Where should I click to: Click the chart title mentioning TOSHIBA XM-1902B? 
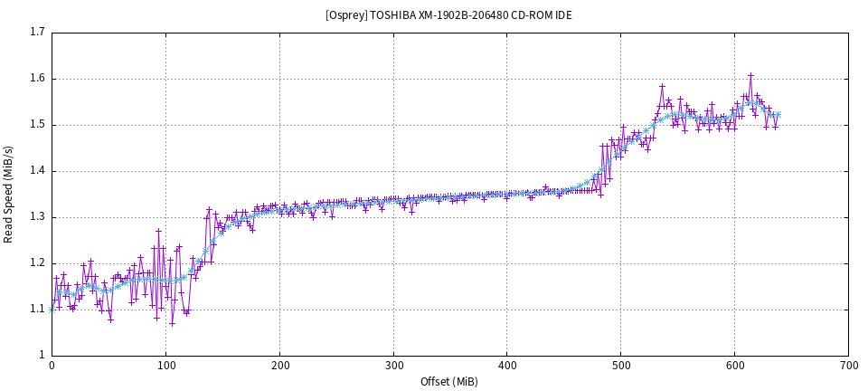click(448, 15)
